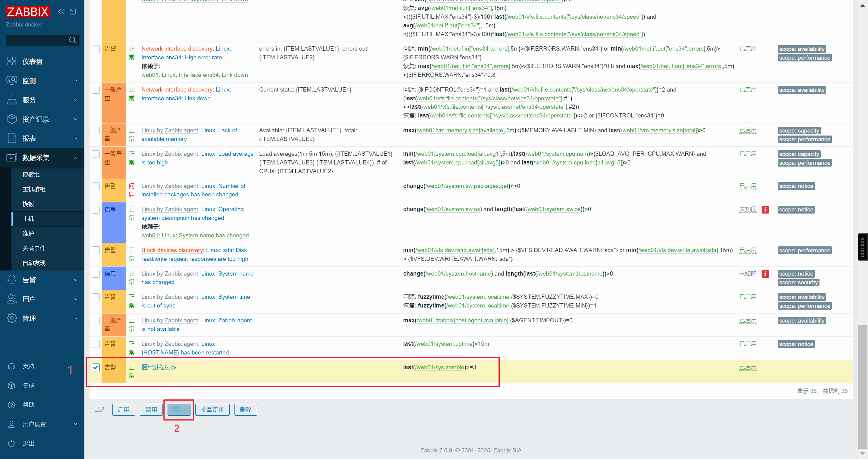
Task: Click the 删除 button
Action: tap(246, 410)
